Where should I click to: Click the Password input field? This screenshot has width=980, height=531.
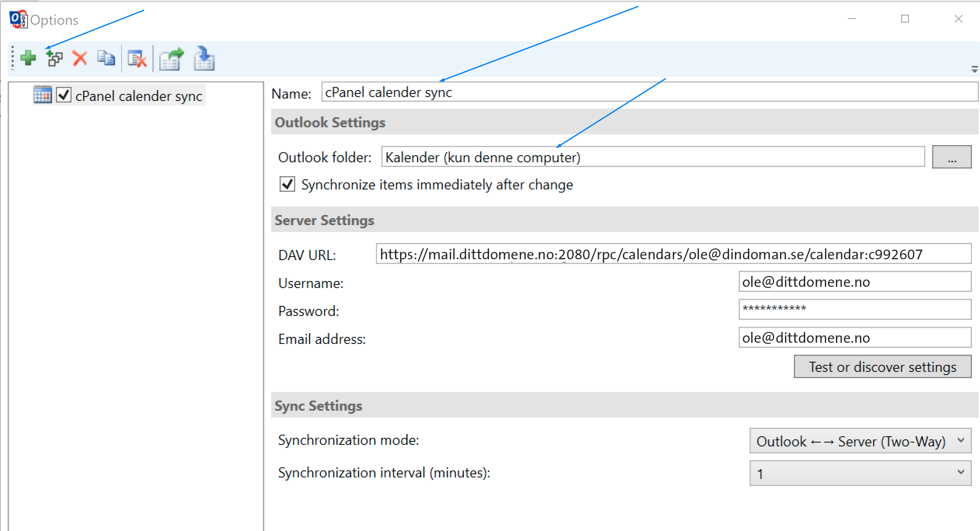pos(855,309)
